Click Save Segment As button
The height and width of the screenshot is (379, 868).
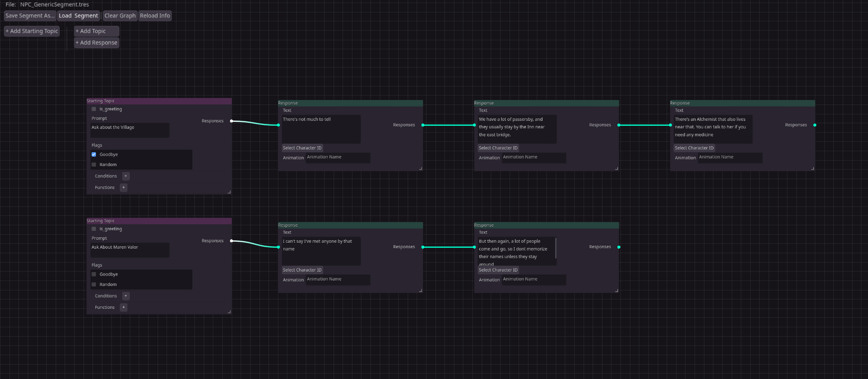point(30,15)
